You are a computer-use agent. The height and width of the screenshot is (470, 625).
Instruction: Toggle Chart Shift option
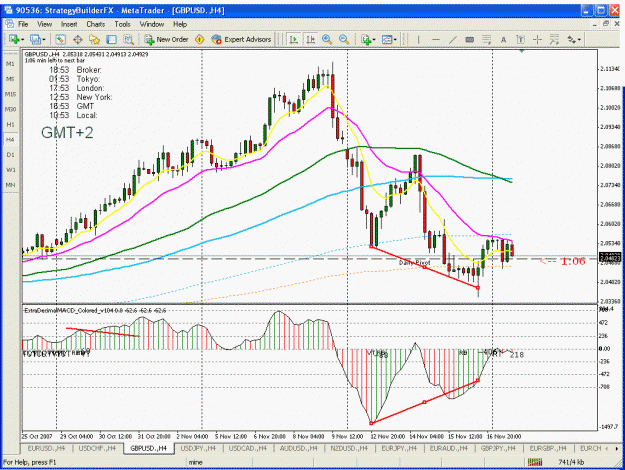click(311, 39)
